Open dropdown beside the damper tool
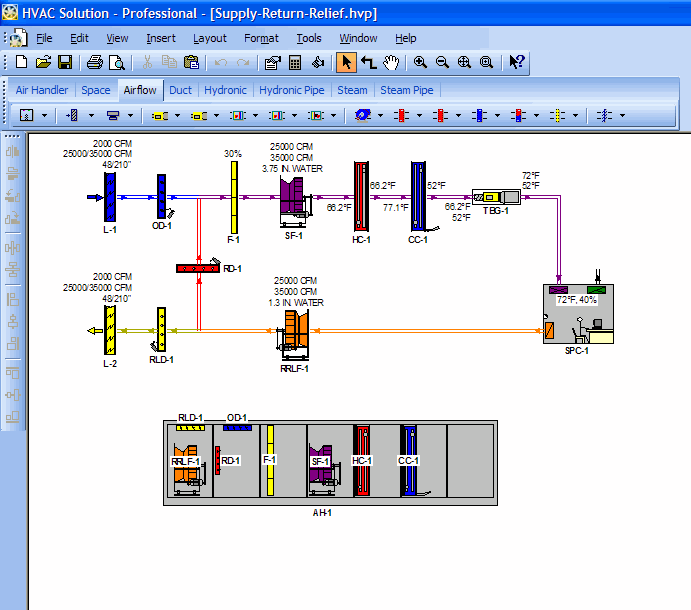Screen dimensions: 691x610 [622, 115]
